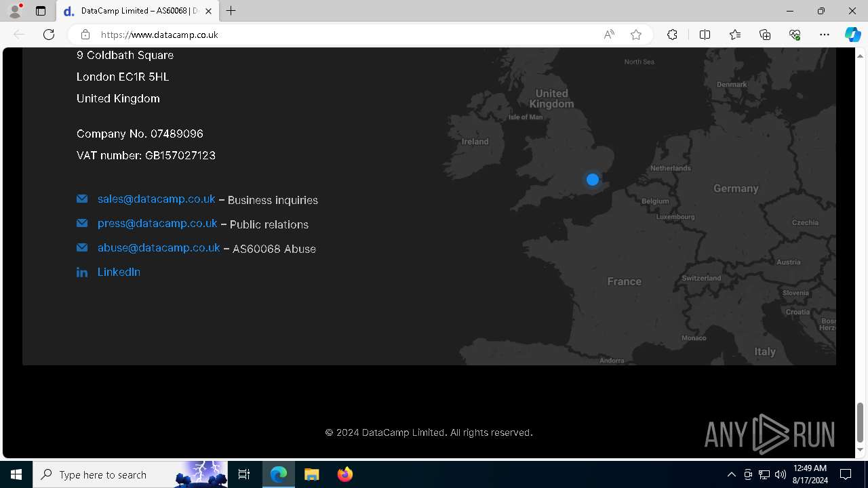
Task: Open the Extensions puzzle icon
Action: point(672,35)
